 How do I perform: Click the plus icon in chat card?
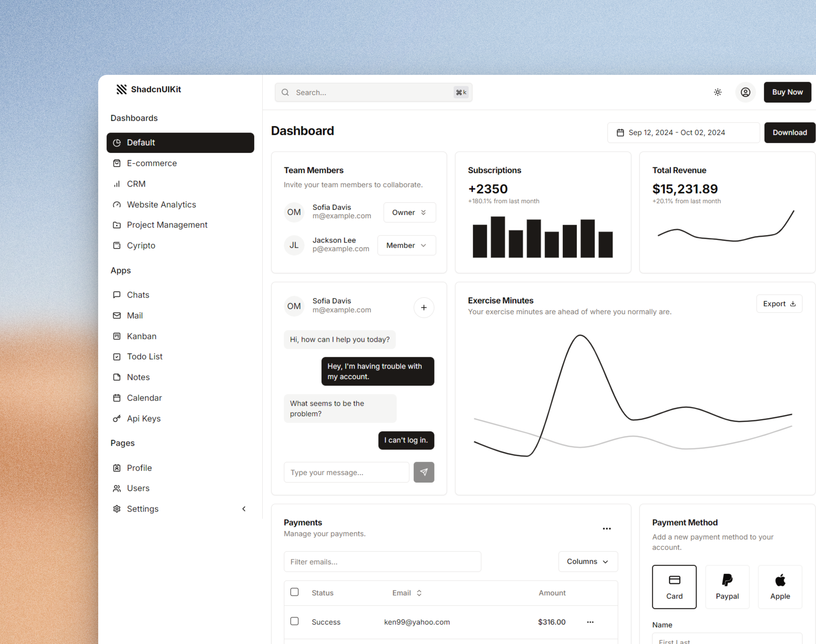(424, 308)
